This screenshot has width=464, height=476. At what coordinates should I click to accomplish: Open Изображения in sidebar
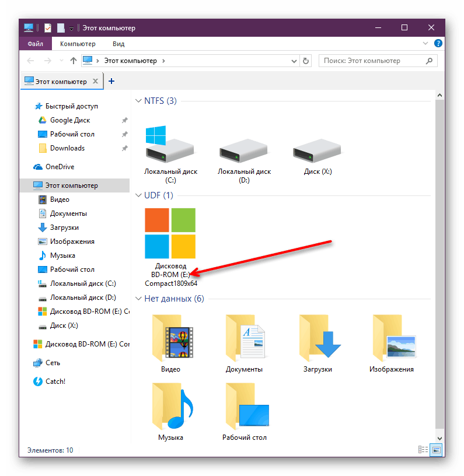coord(66,242)
